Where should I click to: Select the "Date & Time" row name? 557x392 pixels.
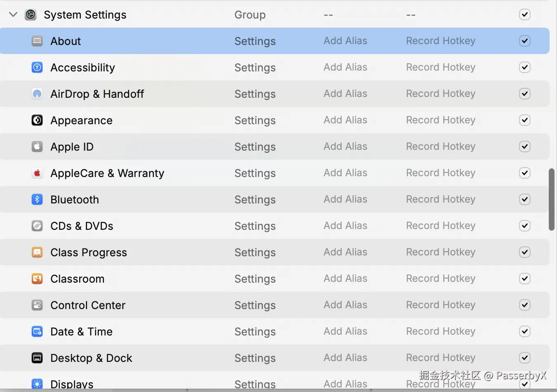pos(81,332)
